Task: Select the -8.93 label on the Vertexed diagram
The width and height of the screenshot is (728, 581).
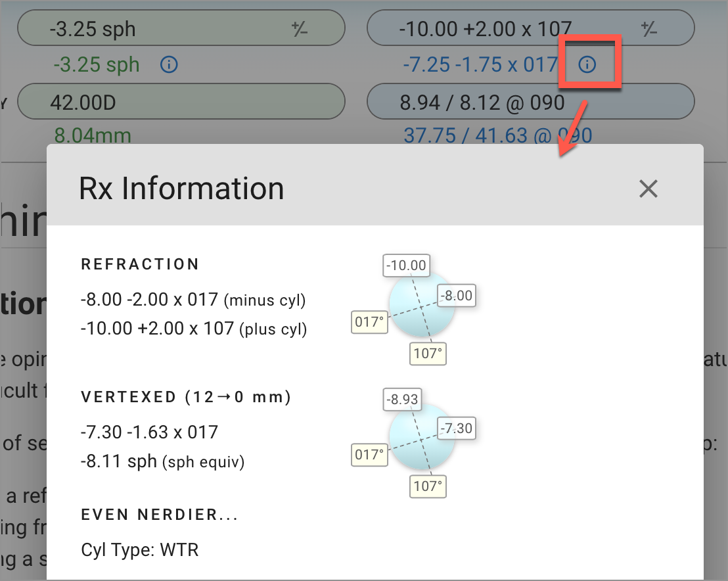Action: (402, 399)
